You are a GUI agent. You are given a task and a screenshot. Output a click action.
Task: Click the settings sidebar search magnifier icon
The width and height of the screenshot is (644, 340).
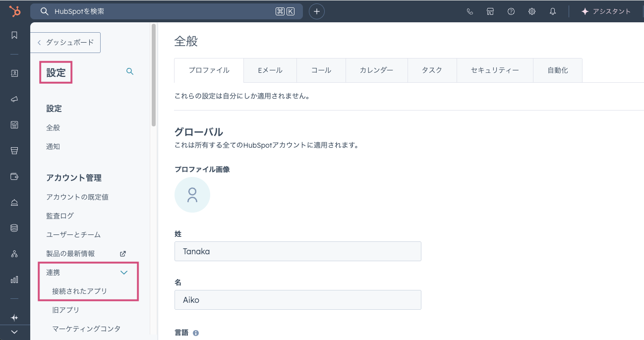pyautogui.click(x=130, y=71)
